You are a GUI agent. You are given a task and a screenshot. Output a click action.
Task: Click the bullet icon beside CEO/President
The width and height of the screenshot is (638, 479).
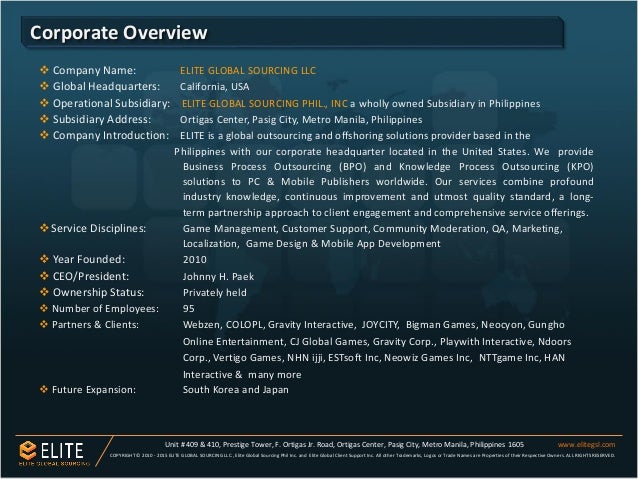click(44, 276)
